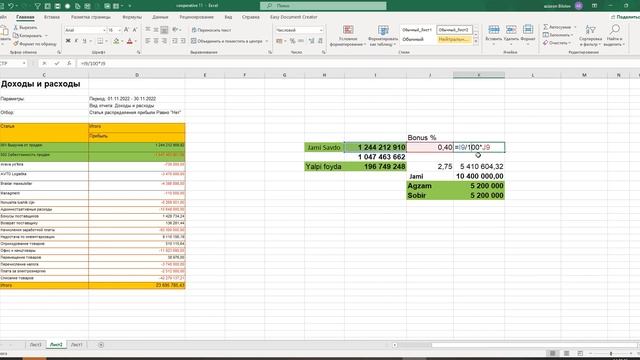Decrease font size with smaller A icon

(135, 30)
